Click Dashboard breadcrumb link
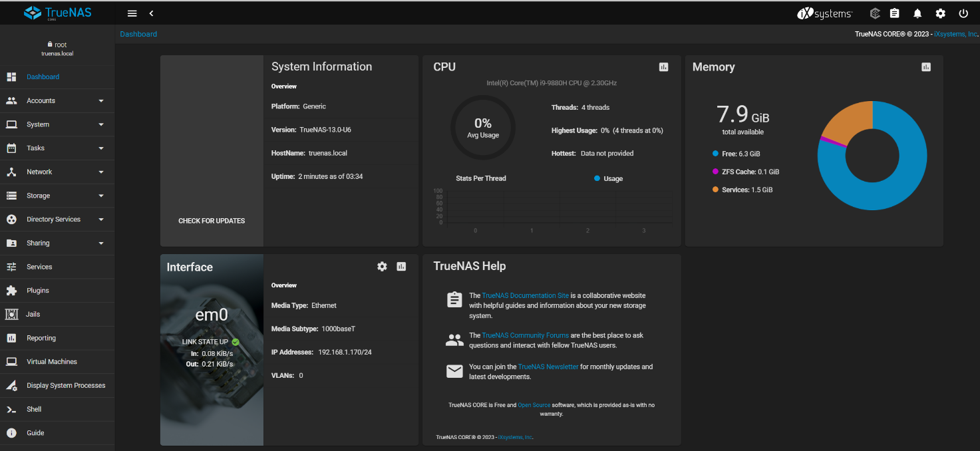The height and width of the screenshot is (451, 980). 138,34
